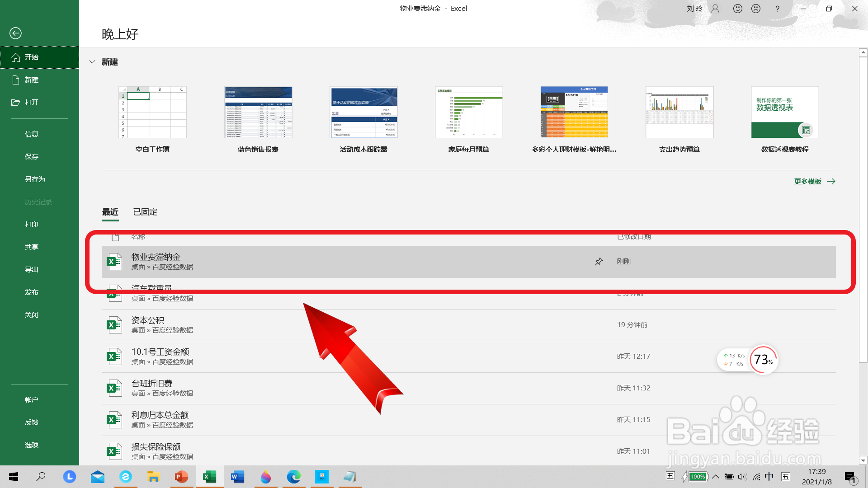The width and height of the screenshot is (868, 488).
Task: Pick the 蓝色销售报表 template
Action: [258, 120]
